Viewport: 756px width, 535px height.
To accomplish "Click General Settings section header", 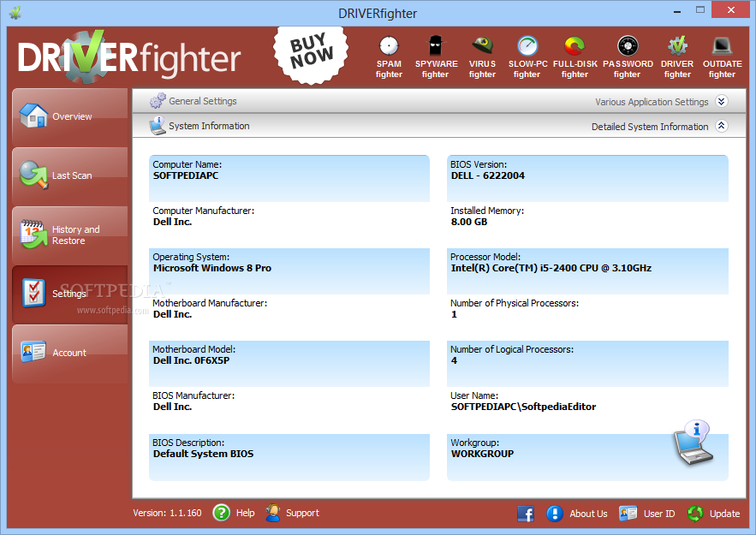I will (439, 101).
